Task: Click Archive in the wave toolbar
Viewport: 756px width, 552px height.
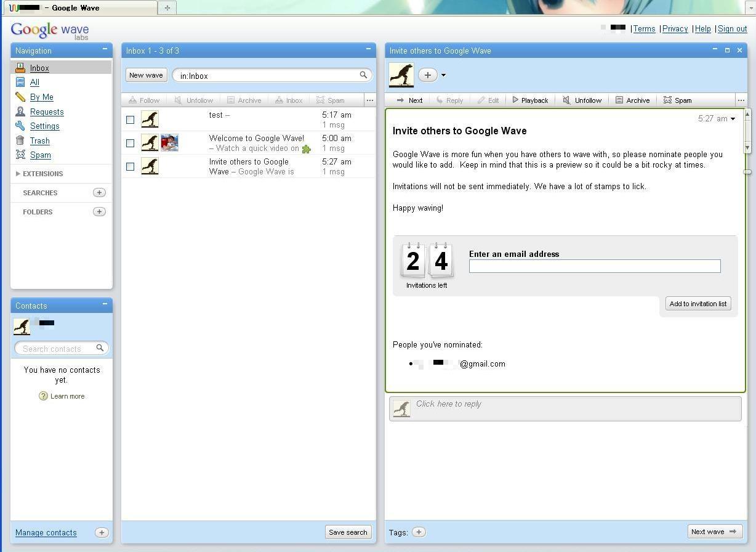Action: point(632,100)
